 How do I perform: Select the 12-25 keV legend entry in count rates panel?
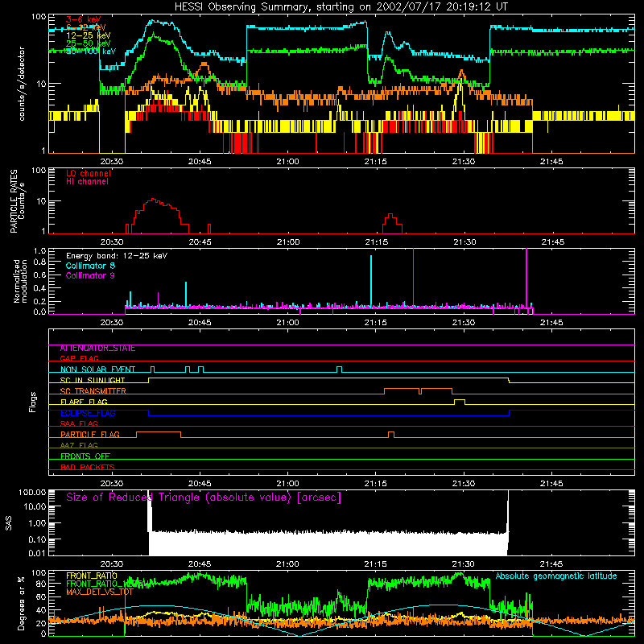pos(89,35)
